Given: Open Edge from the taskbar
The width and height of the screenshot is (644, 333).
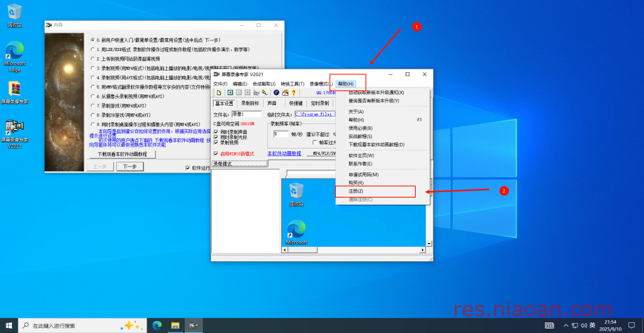Looking at the screenshot, I should point(157,325).
